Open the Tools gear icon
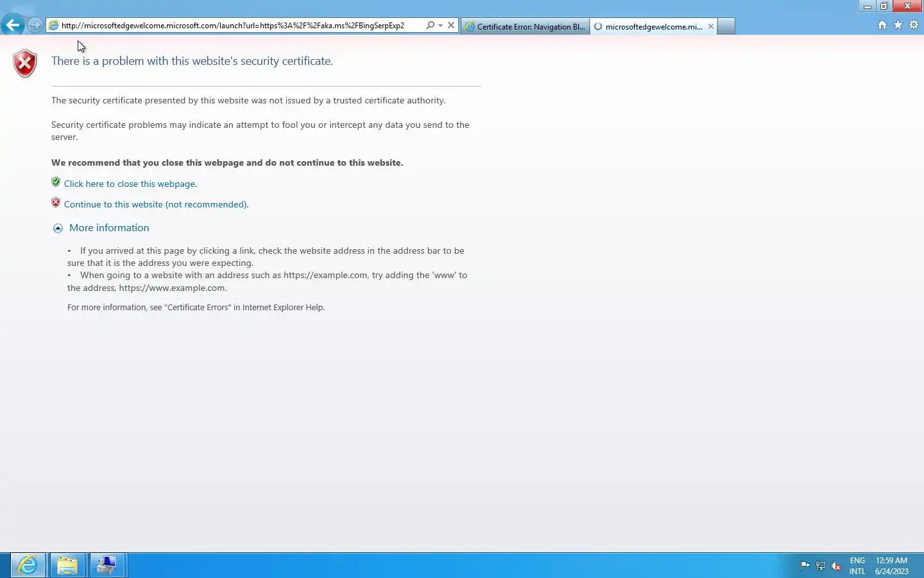Viewport: 924px width, 578px height. (x=914, y=25)
